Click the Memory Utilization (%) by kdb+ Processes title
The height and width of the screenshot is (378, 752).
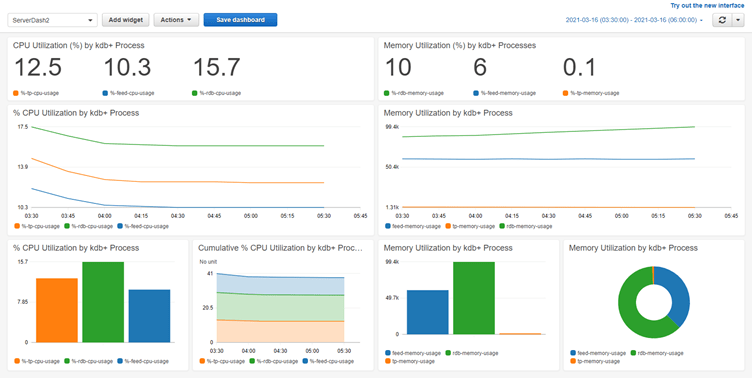pyautogui.click(x=460, y=46)
